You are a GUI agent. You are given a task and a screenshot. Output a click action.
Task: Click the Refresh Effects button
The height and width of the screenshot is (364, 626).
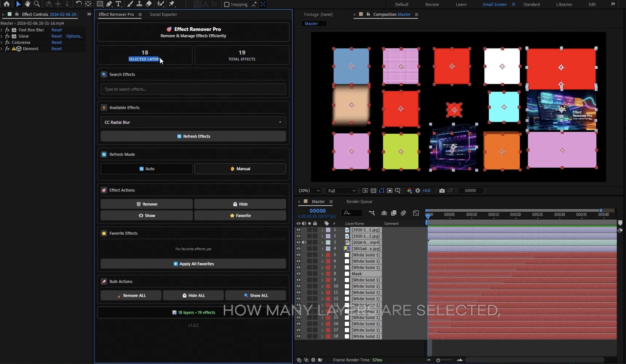point(193,136)
